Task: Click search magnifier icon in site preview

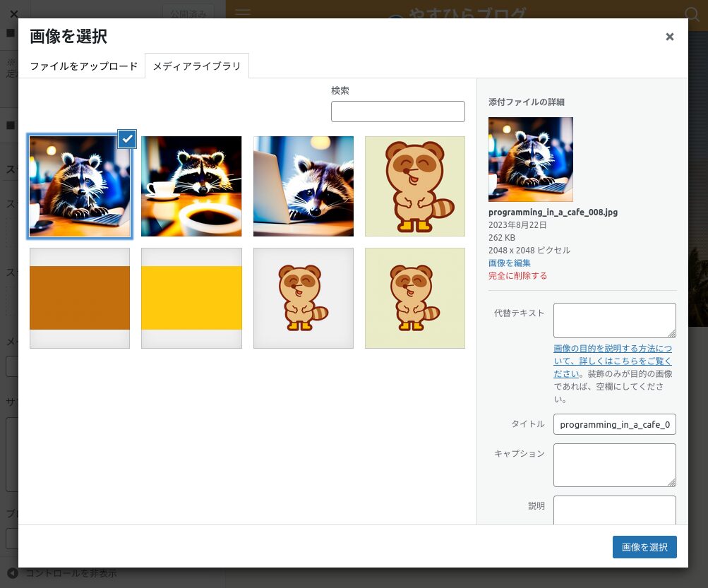Action: [692, 14]
